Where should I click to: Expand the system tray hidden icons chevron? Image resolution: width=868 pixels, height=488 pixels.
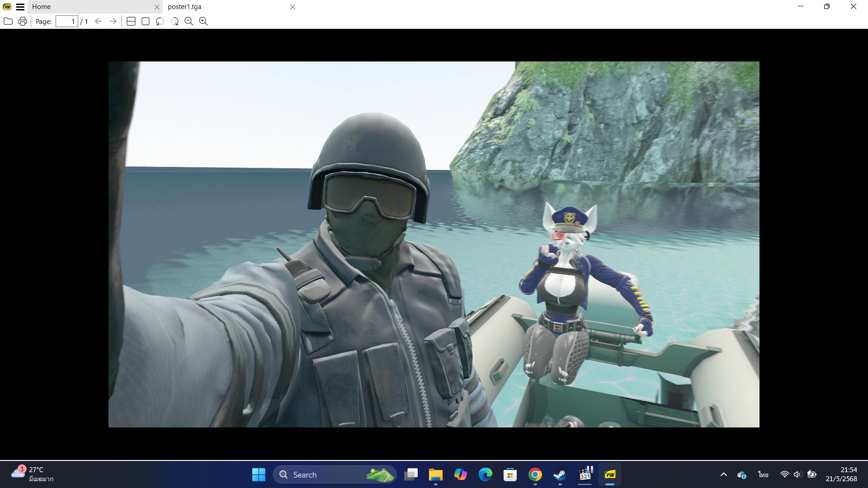pyautogui.click(x=723, y=474)
